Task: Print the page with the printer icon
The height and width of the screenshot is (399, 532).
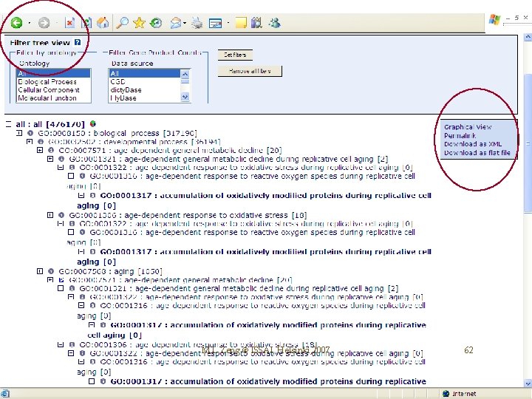Action: point(197,23)
